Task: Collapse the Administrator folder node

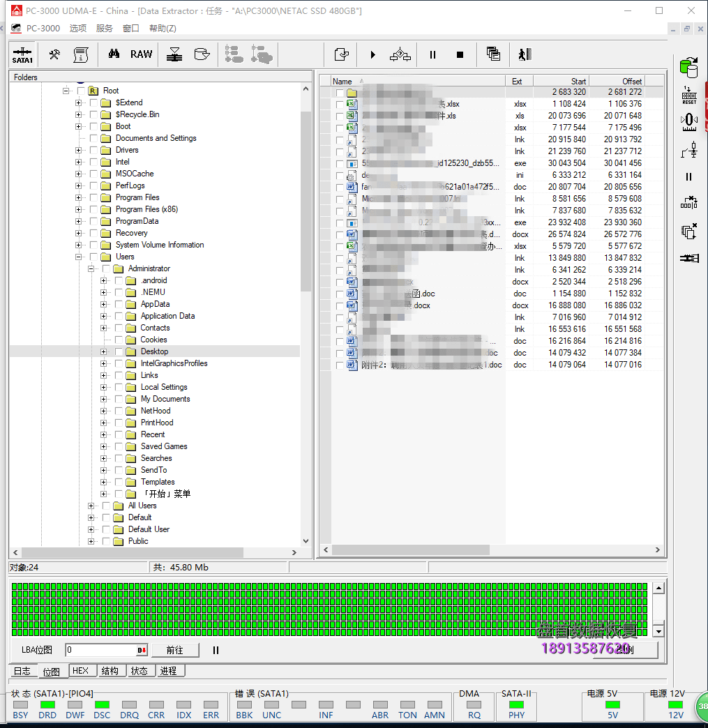Action: tap(91, 269)
